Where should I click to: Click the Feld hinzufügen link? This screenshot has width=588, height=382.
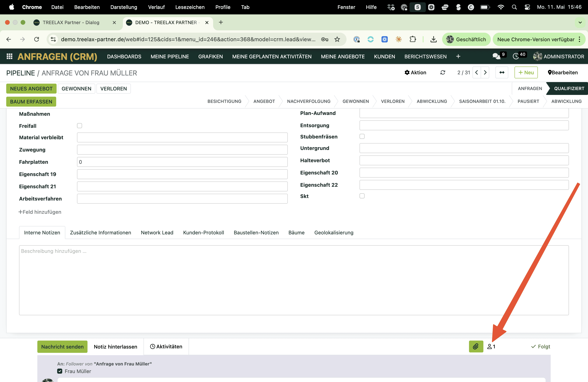pos(40,212)
